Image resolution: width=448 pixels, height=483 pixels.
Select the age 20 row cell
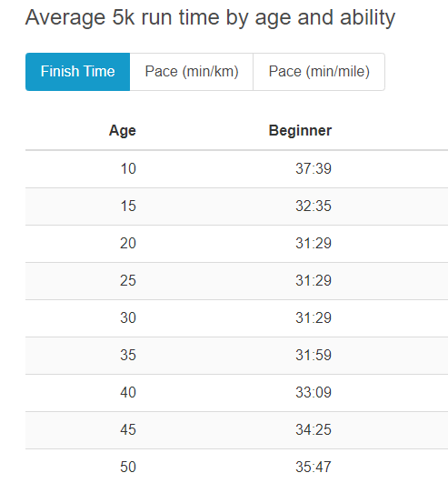click(128, 244)
